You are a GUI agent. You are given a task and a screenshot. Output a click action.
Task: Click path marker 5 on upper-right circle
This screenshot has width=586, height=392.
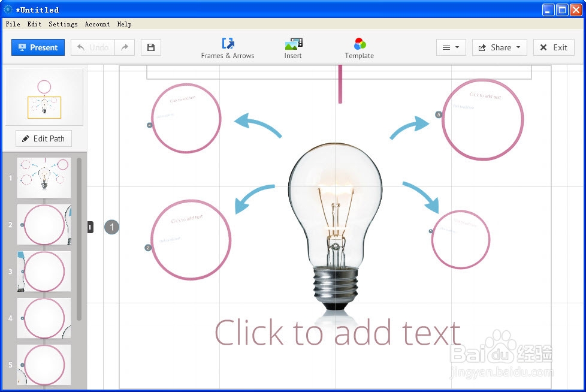click(x=439, y=114)
